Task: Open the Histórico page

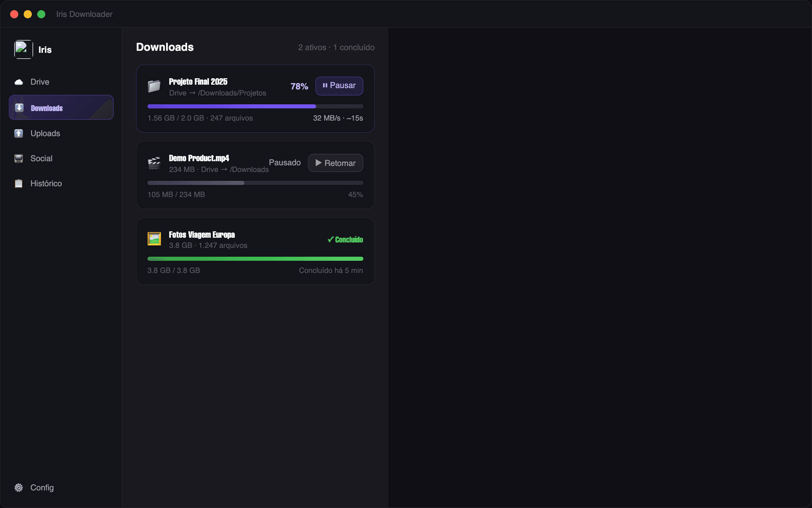Action: 61,184
